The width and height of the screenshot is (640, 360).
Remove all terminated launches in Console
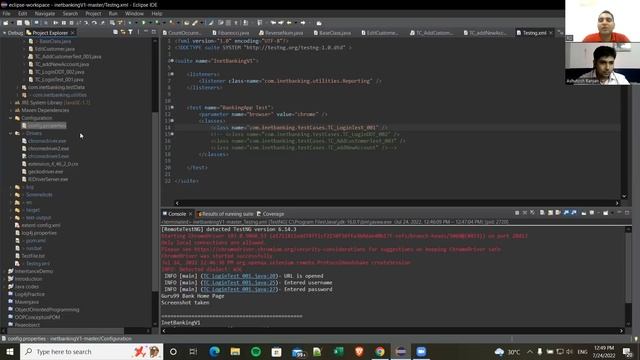tap(533, 213)
